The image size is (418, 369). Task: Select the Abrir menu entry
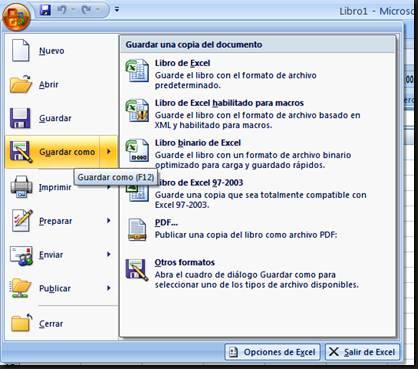[62, 84]
